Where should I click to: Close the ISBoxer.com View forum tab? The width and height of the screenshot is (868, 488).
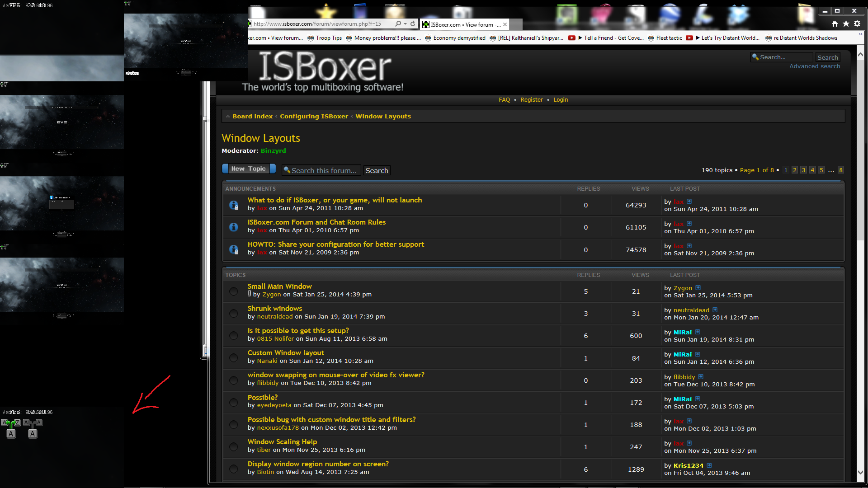(505, 25)
